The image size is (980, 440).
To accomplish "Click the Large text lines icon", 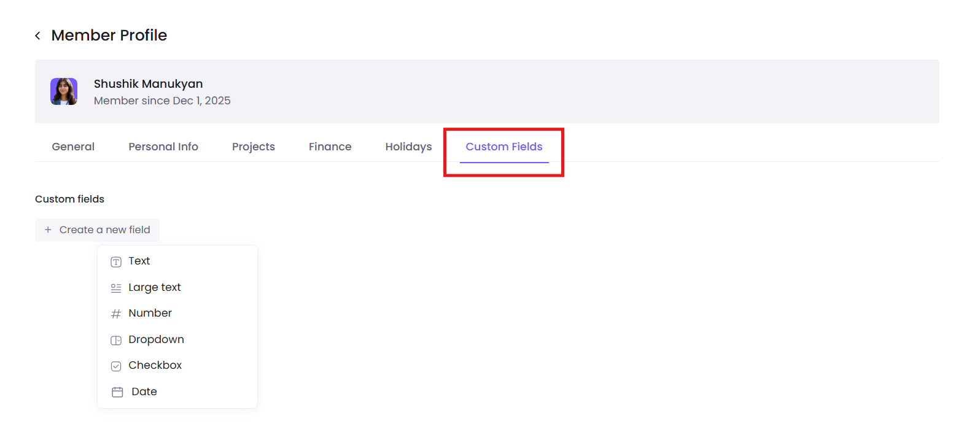I will [x=116, y=288].
